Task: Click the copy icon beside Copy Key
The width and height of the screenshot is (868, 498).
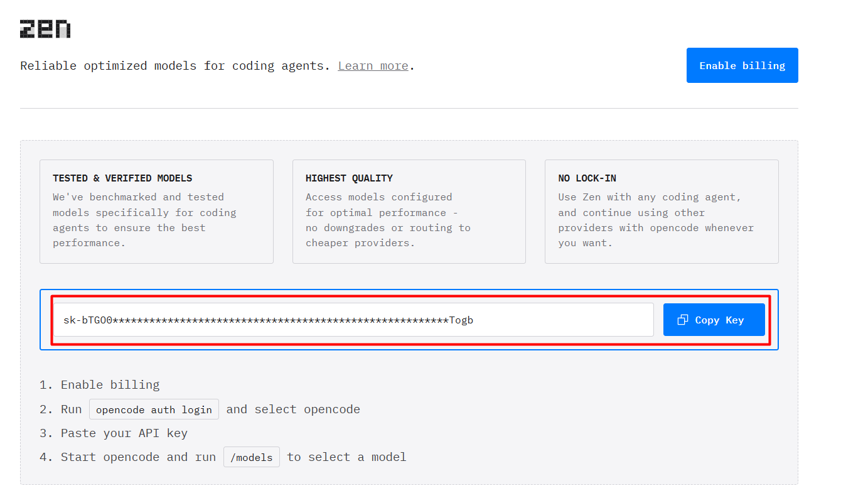Action: (683, 320)
